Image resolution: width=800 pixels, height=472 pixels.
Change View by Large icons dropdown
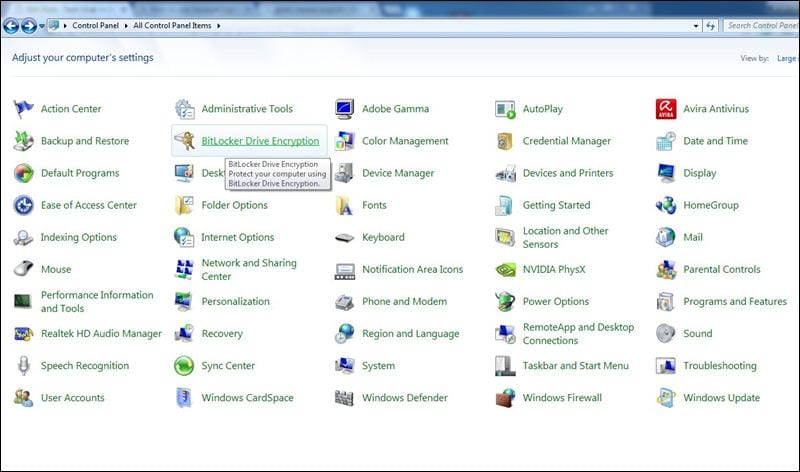786,59
